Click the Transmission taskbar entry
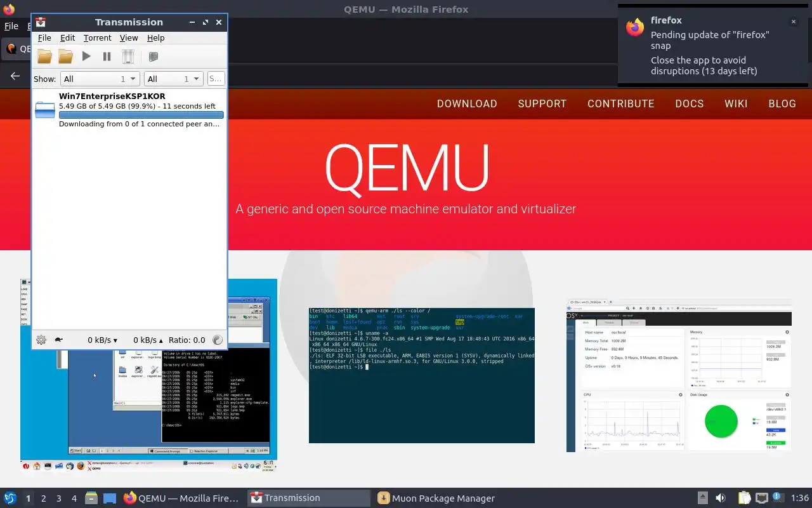This screenshot has width=812, height=508. pyautogui.click(x=308, y=498)
